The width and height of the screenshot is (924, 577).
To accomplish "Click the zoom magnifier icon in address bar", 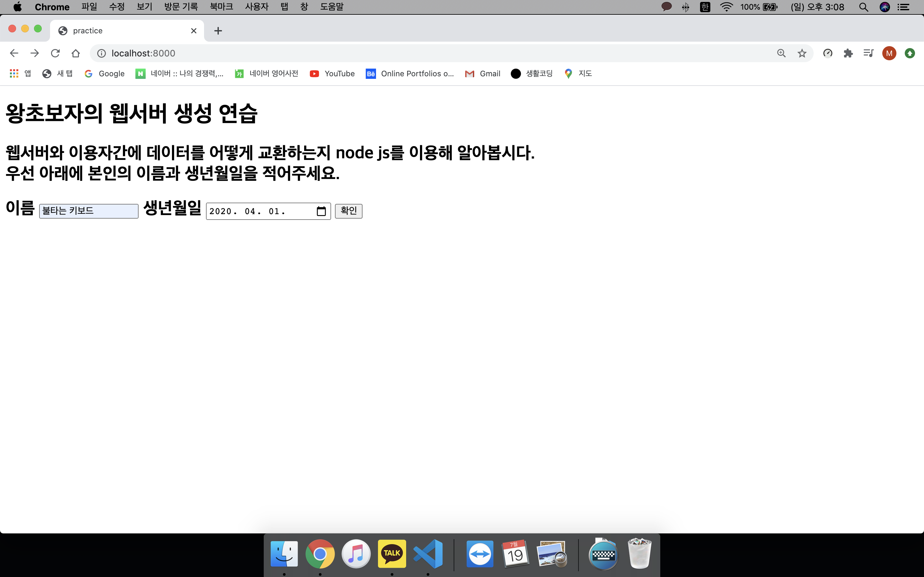I will click(x=781, y=53).
